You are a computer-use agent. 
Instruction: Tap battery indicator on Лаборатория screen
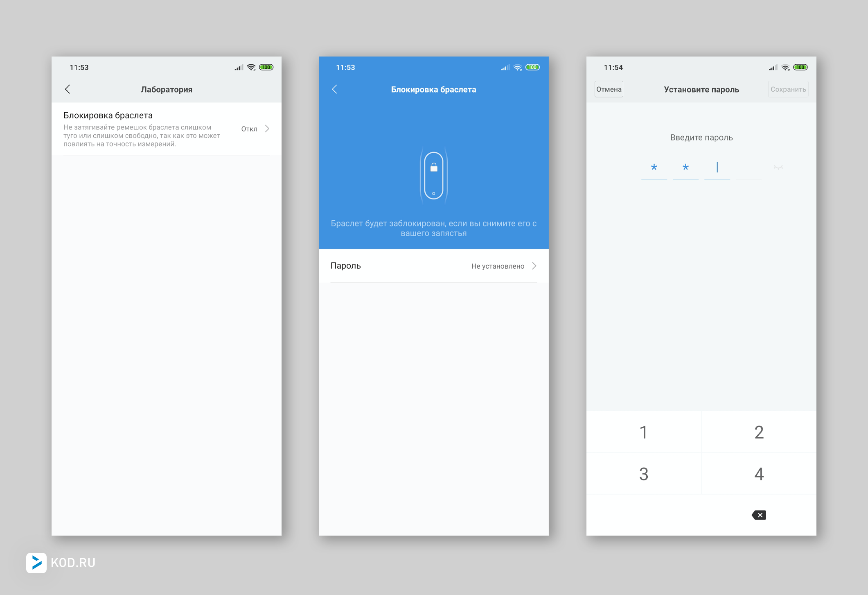point(266,68)
